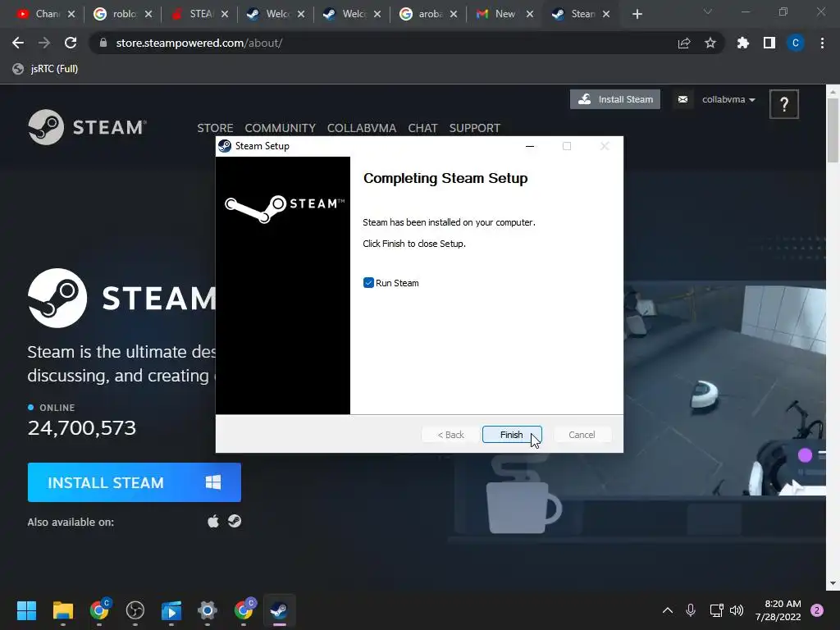Minimize the Steam Setup window
This screenshot has height=630, width=840.
point(530,146)
